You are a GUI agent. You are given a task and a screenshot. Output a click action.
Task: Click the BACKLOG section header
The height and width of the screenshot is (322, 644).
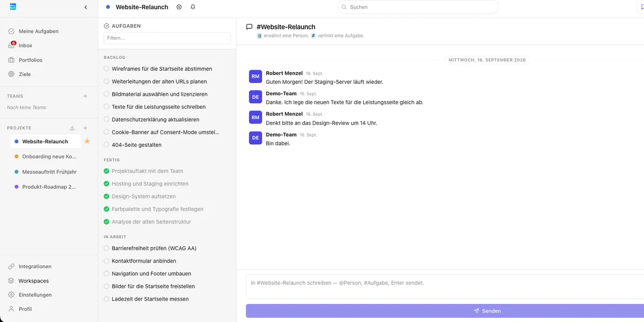(x=115, y=58)
